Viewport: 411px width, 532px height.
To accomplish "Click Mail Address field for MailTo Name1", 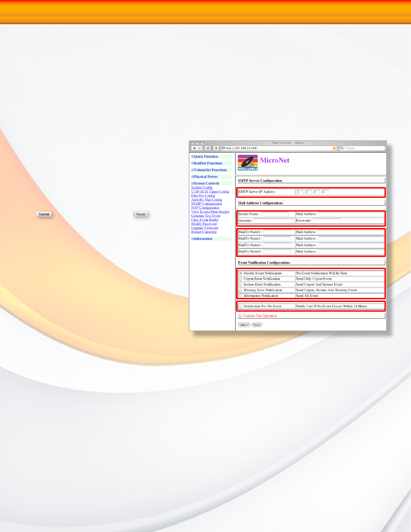I will (x=351, y=232).
